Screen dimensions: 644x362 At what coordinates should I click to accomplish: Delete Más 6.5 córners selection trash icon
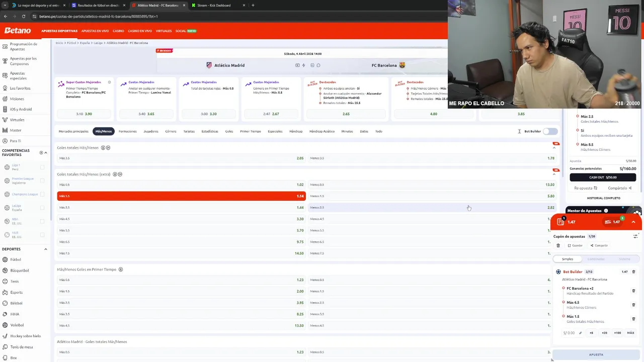pyautogui.click(x=633, y=305)
